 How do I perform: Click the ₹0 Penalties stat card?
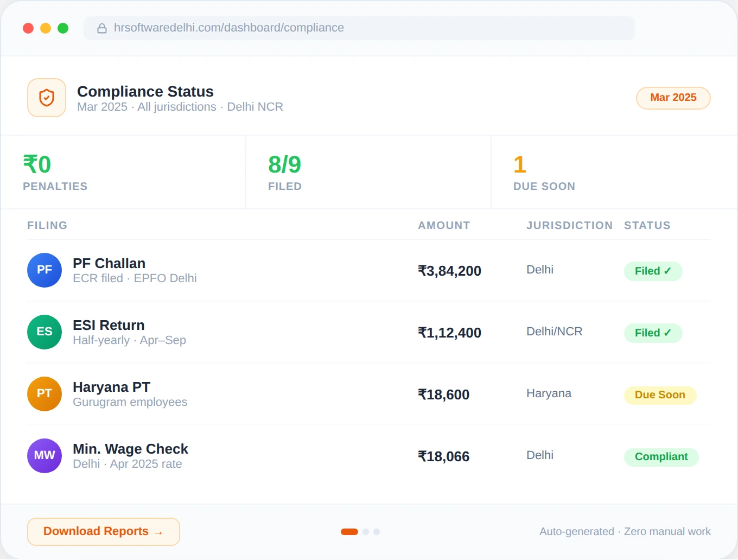(123, 172)
